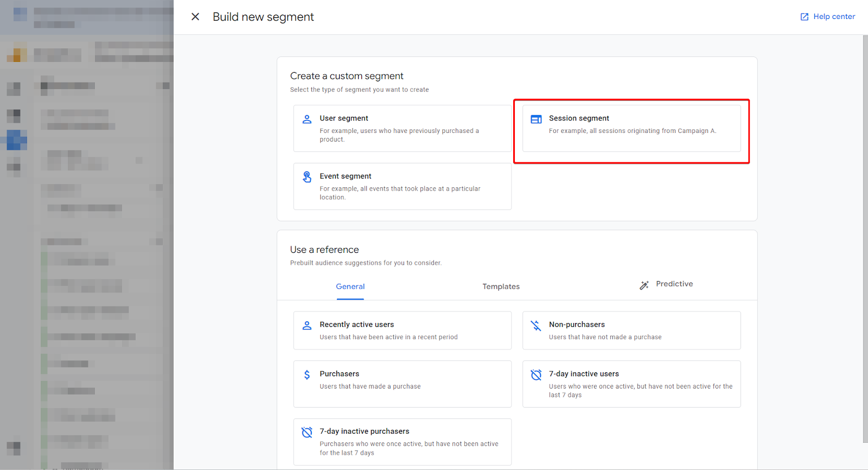Image resolution: width=868 pixels, height=470 pixels.
Task: Switch to the Templates tab
Action: tap(501, 287)
